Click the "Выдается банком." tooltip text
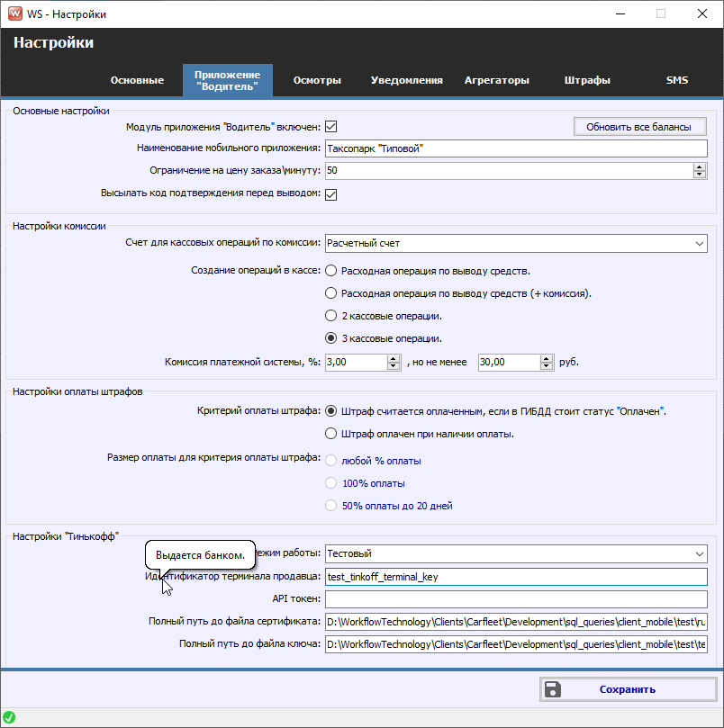 pos(200,555)
